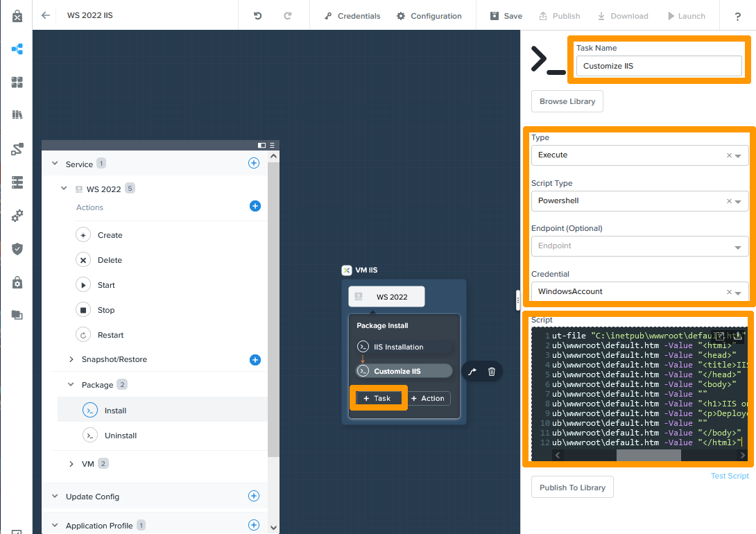The width and height of the screenshot is (756, 534).
Task: Delete Customize IIS using the trash icon
Action: (x=491, y=371)
